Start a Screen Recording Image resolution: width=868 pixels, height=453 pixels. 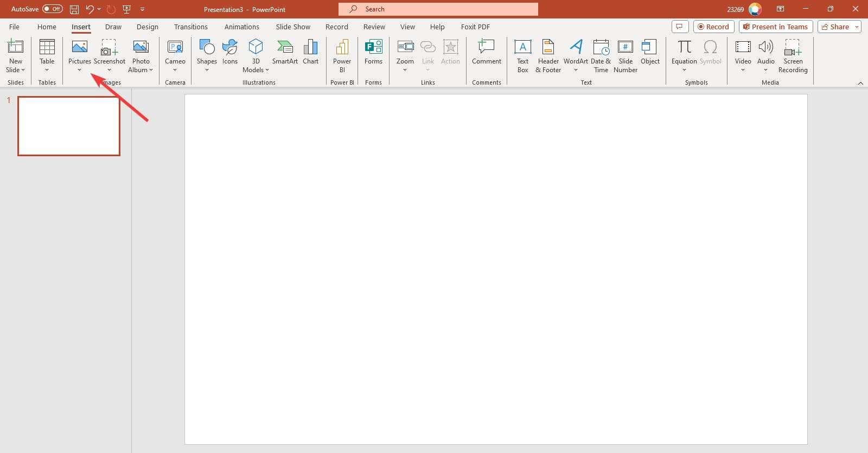tap(793, 55)
